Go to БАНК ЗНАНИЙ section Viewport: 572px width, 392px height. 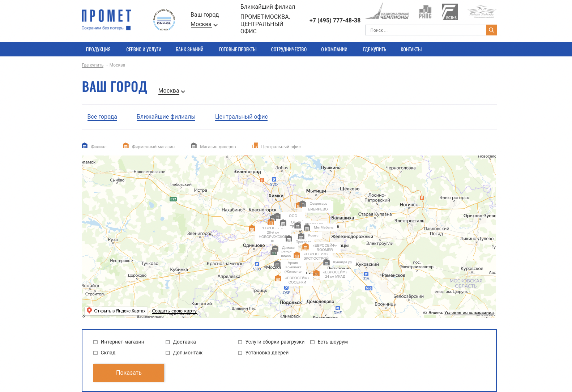tap(189, 49)
